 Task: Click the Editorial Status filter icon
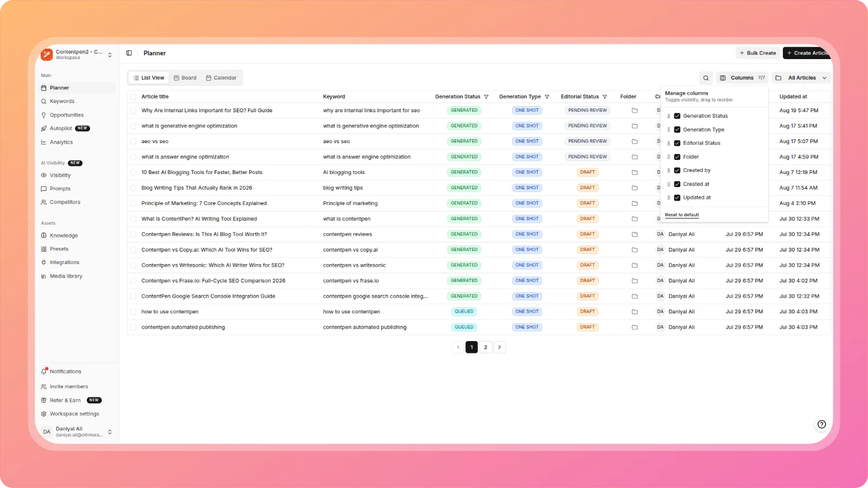click(x=605, y=97)
